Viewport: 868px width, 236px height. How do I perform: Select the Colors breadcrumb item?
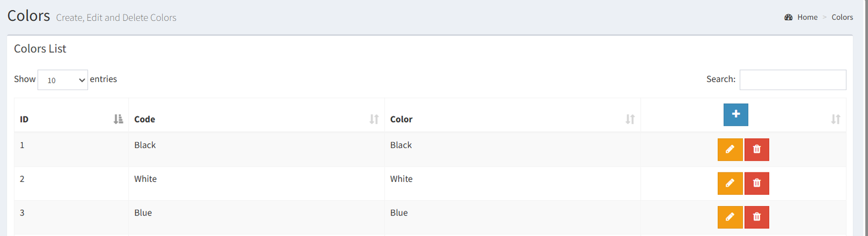click(842, 17)
